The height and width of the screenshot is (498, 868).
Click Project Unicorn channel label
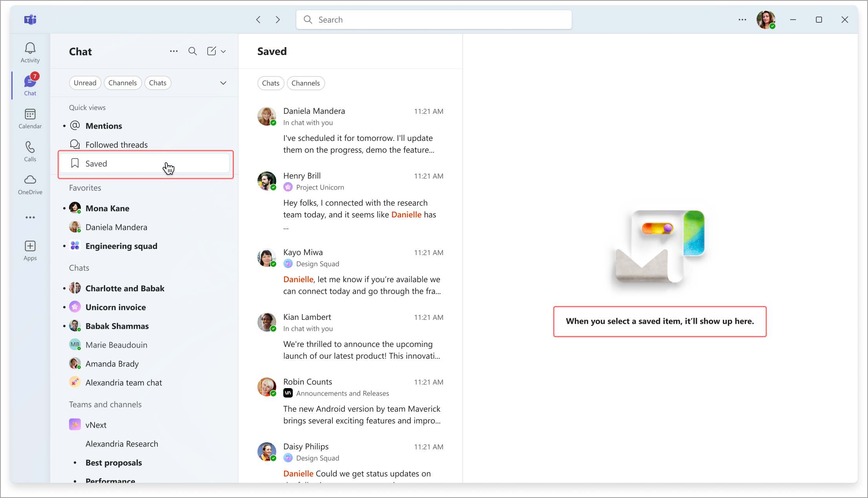(x=320, y=187)
